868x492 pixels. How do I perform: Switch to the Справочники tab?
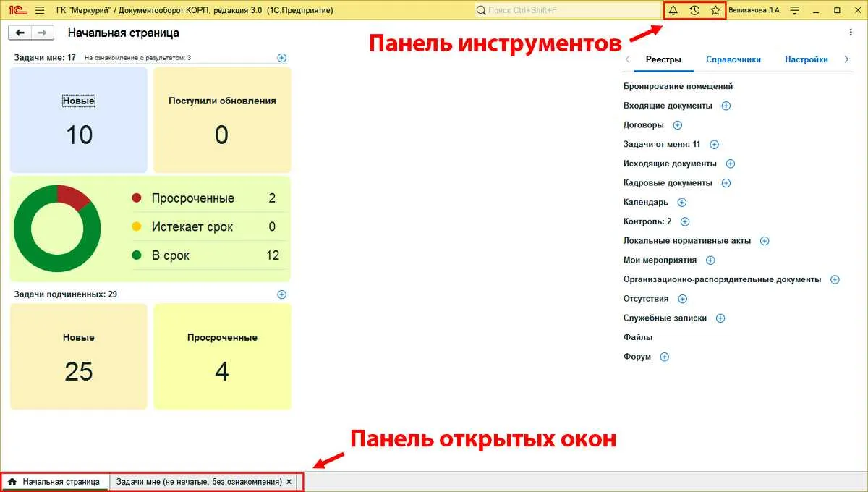click(x=733, y=59)
